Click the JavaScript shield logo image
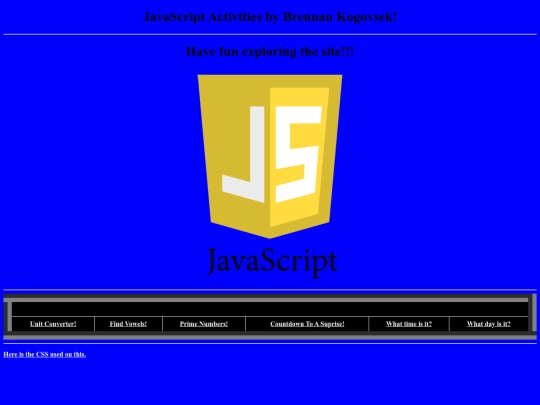Screen dimensions: 540x405 (x=270, y=176)
